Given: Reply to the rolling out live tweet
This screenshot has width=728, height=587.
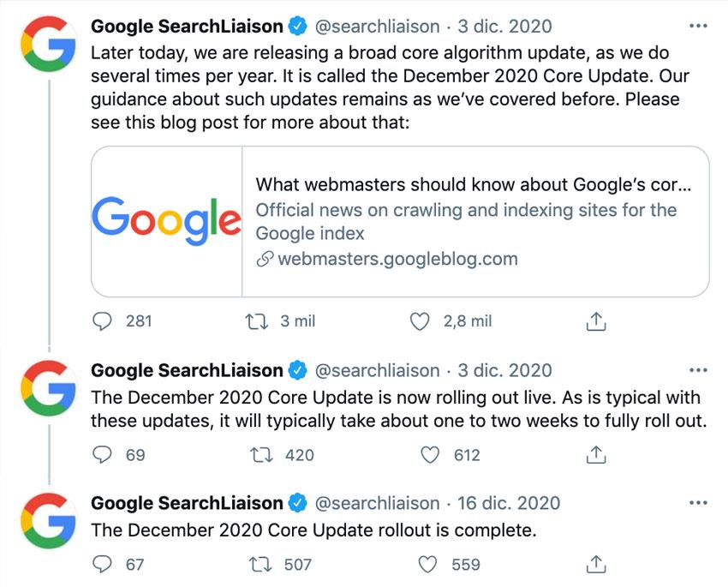Looking at the screenshot, I should pyautogui.click(x=102, y=455).
